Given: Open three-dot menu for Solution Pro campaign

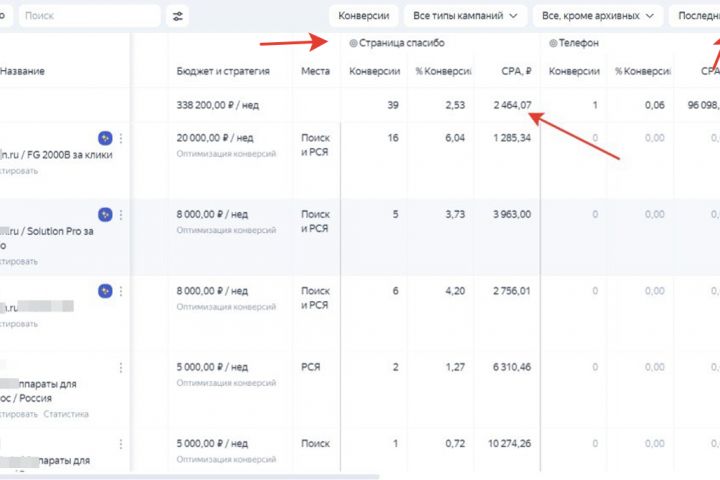Looking at the screenshot, I should click(x=121, y=214).
